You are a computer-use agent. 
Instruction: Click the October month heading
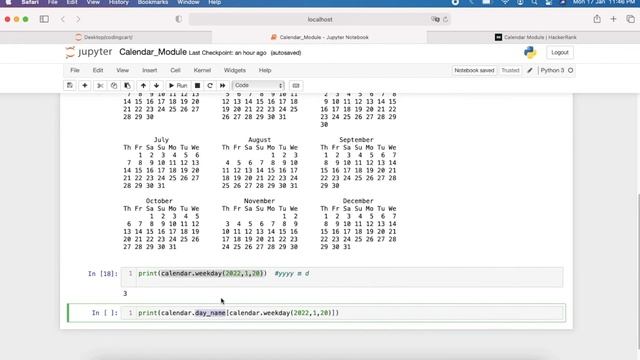tap(159, 201)
